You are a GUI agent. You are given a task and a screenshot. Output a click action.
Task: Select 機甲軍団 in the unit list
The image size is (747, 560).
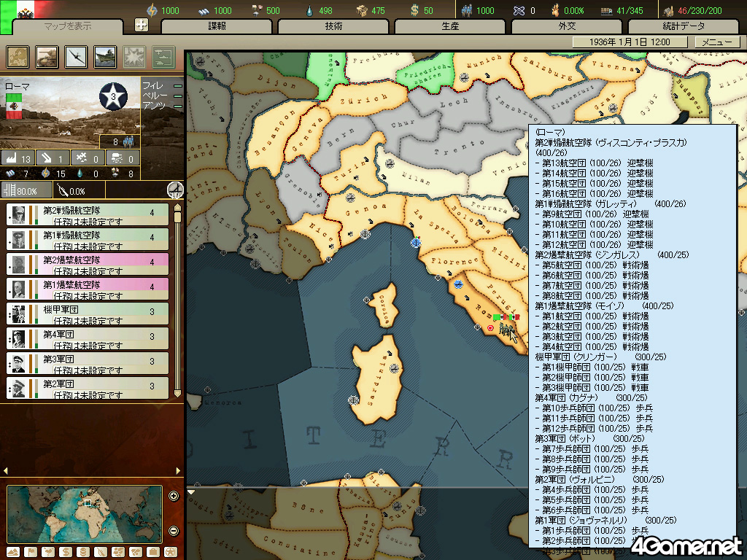point(88,314)
